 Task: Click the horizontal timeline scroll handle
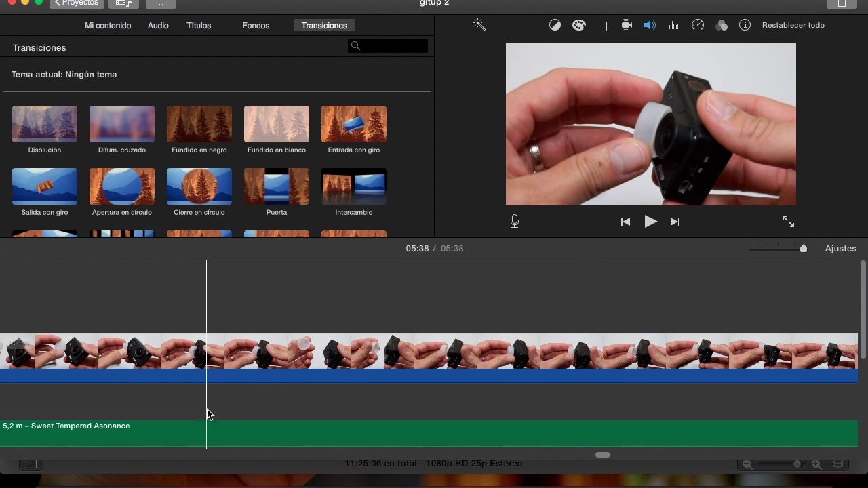click(x=603, y=455)
